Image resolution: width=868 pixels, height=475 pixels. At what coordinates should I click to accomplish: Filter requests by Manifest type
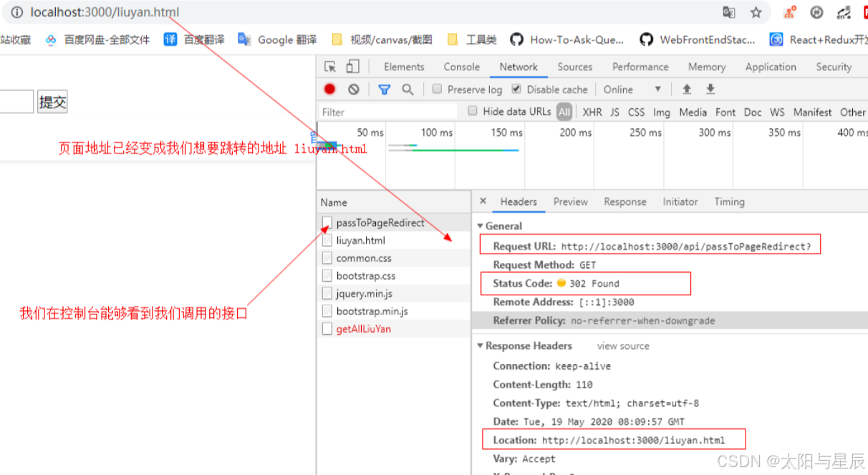pos(813,112)
